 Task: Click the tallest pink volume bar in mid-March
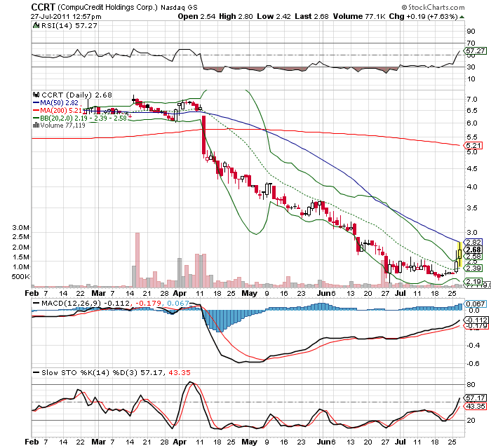click(x=137, y=260)
